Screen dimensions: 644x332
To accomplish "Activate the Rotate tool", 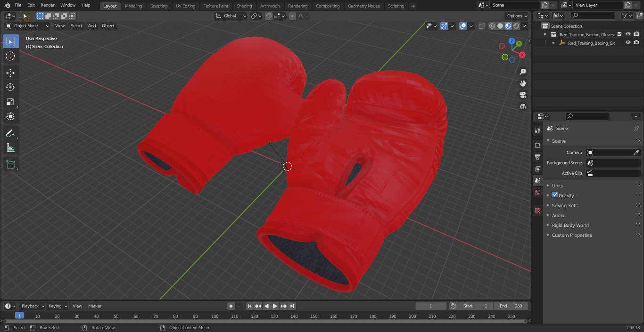I will [x=10, y=87].
